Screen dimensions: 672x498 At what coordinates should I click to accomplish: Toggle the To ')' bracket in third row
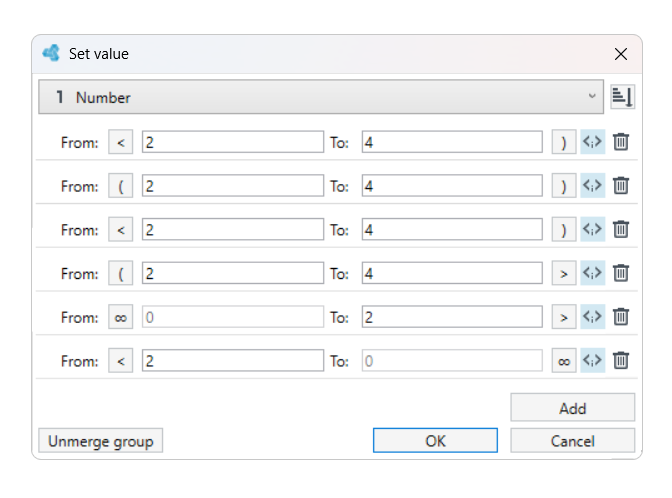(564, 229)
